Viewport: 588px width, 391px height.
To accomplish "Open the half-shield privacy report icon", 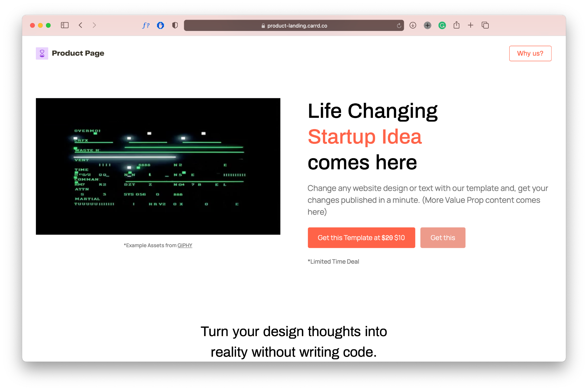I will tap(175, 25).
